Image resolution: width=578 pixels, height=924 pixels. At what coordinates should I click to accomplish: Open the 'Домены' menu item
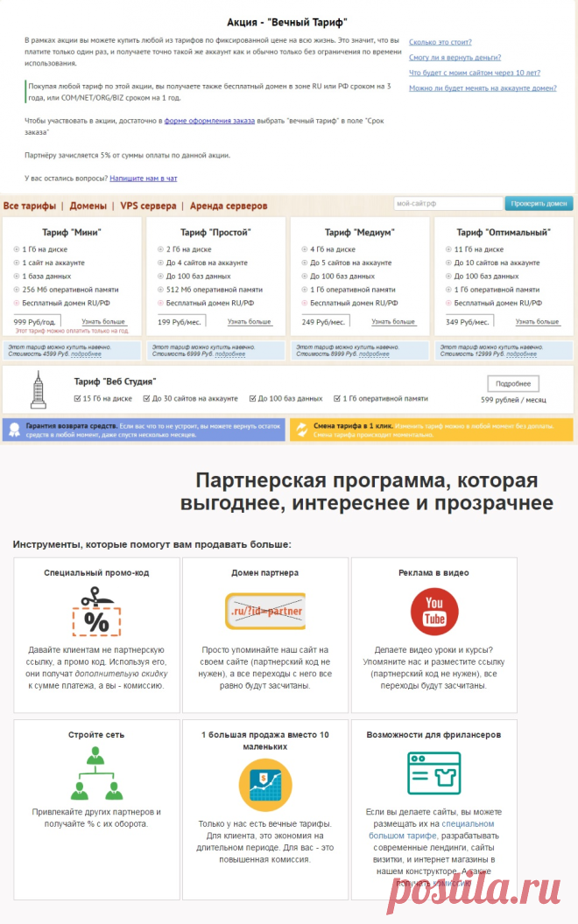pyautogui.click(x=88, y=206)
